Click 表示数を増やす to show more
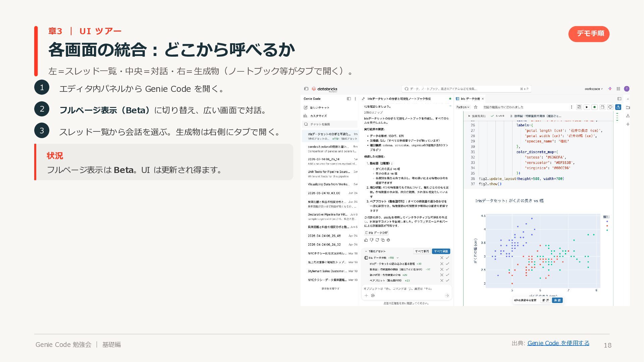The height and width of the screenshot is (362, 644). coord(330,289)
